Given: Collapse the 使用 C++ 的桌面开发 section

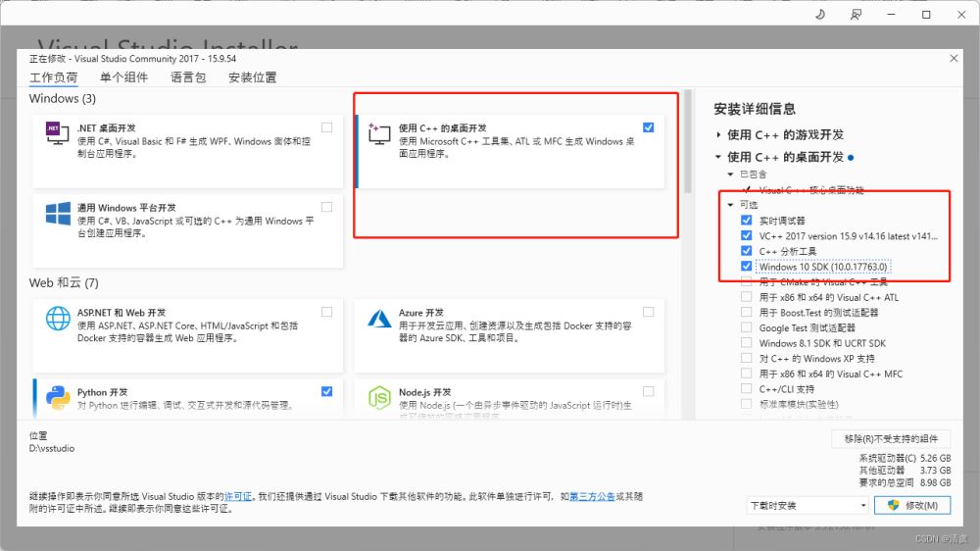Looking at the screenshot, I should point(718,157).
